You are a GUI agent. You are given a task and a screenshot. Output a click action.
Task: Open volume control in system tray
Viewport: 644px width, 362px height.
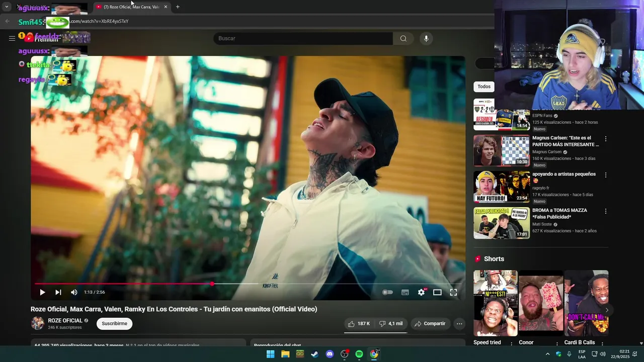pyautogui.click(x=603, y=354)
